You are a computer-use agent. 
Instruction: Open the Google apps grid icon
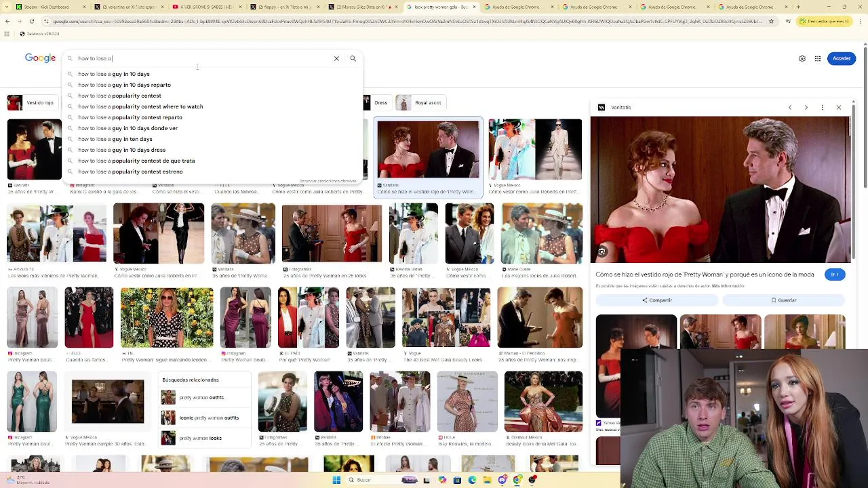point(818,58)
